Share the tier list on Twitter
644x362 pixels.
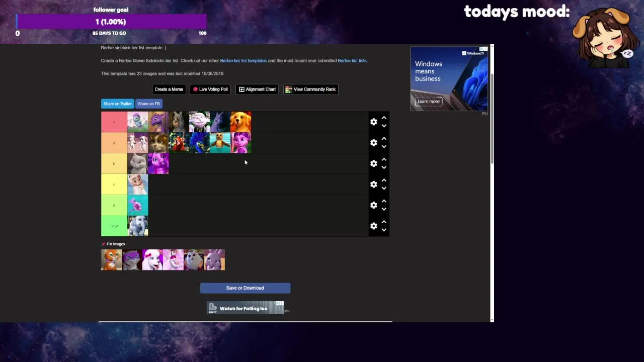(x=118, y=104)
